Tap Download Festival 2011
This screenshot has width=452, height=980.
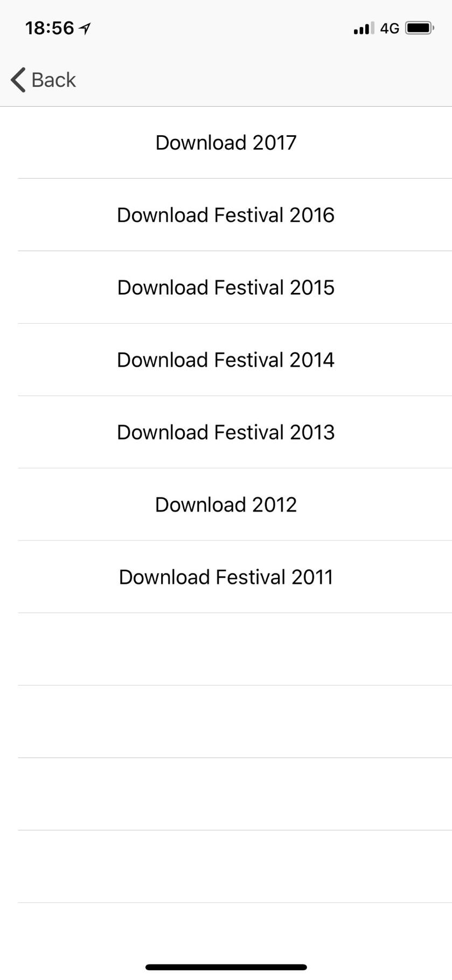226,577
